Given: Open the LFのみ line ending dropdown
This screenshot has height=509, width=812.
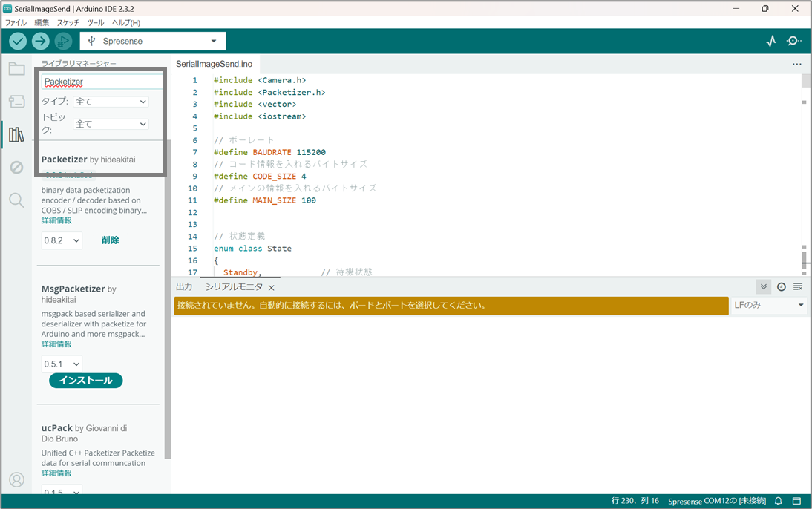Looking at the screenshot, I should [769, 306].
